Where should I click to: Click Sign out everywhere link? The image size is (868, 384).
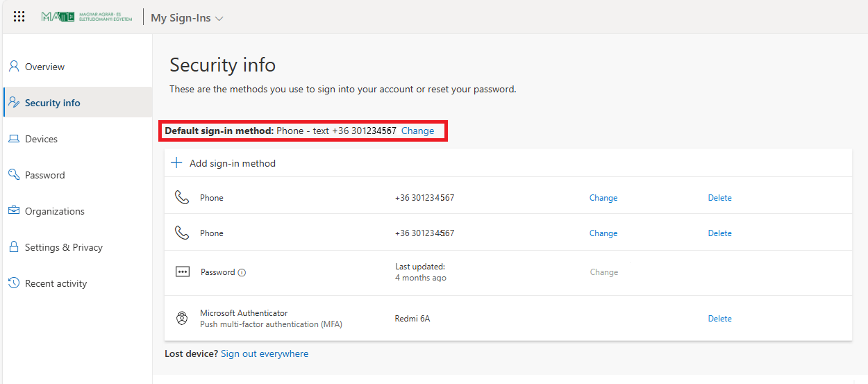coord(265,353)
